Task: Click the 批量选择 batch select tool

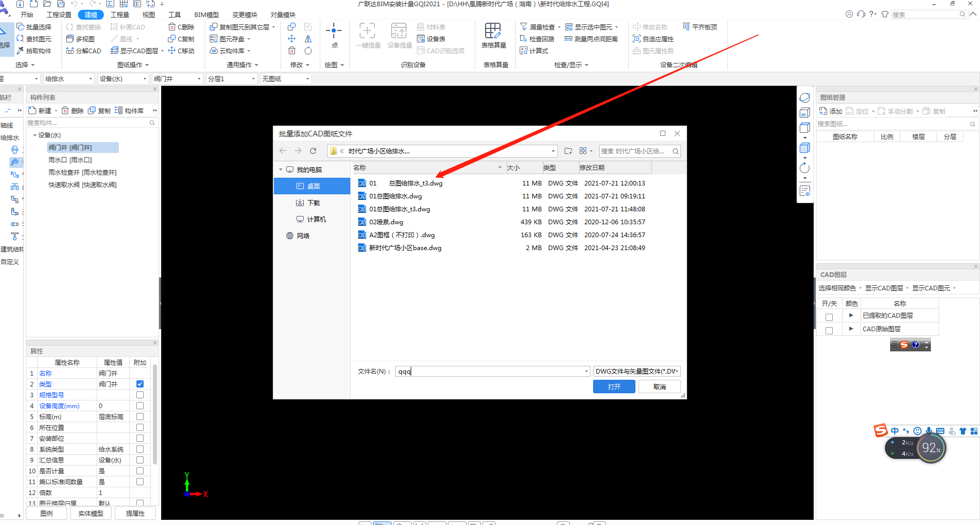Action: (34, 27)
